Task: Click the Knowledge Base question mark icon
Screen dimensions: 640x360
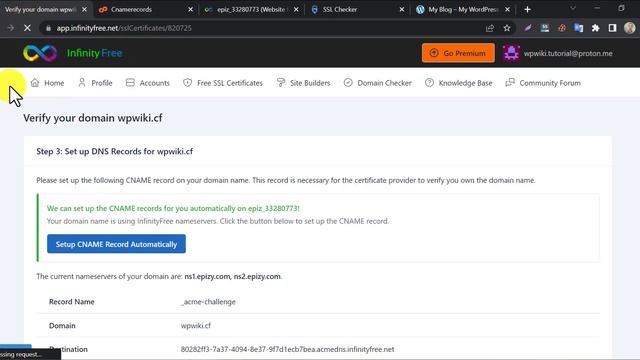Action: click(x=429, y=83)
